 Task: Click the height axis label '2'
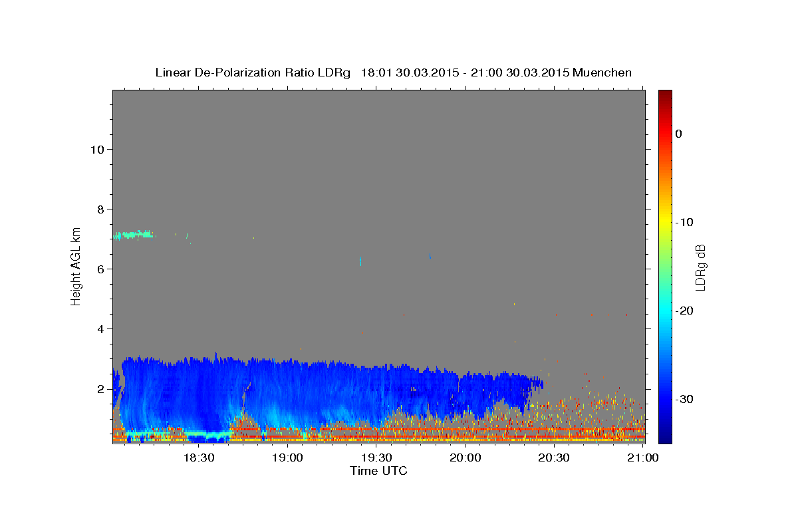tap(100, 388)
